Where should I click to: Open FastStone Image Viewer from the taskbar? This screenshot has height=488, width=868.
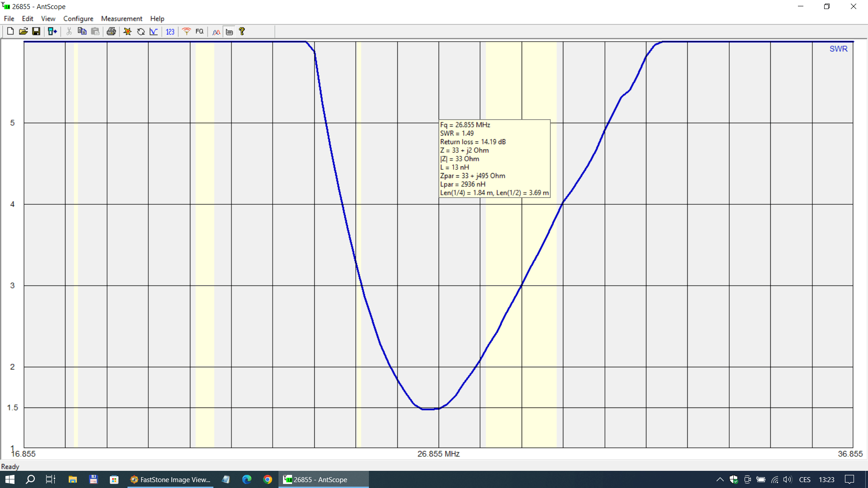[170, 479]
